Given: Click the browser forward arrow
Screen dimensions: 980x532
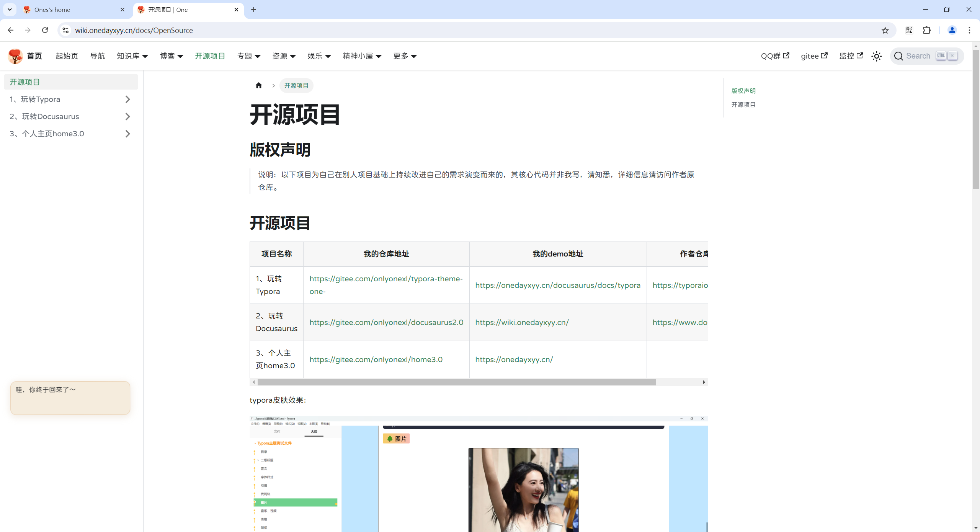Looking at the screenshot, I should click(28, 30).
